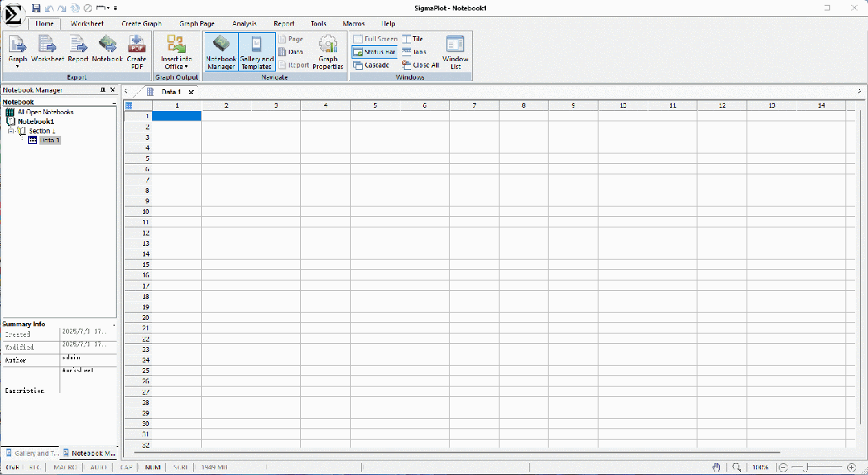Click the Create PDF icon
868x475 pixels.
point(137,51)
